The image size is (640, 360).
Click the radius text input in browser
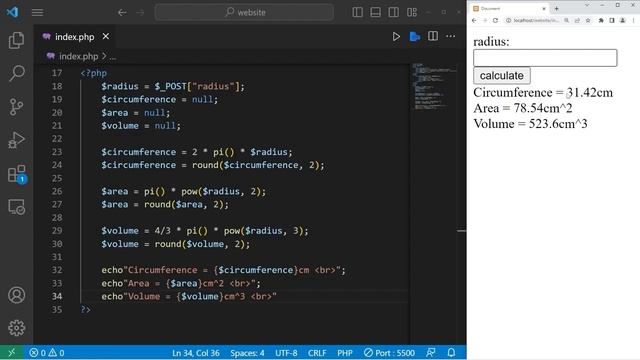pyautogui.click(x=545, y=58)
